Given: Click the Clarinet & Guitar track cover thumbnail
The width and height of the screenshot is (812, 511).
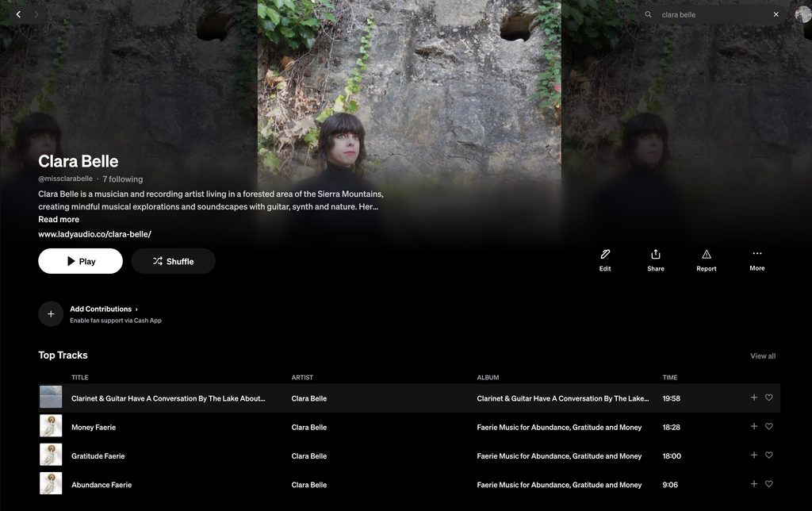Looking at the screenshot, I should tap(51, 397).
